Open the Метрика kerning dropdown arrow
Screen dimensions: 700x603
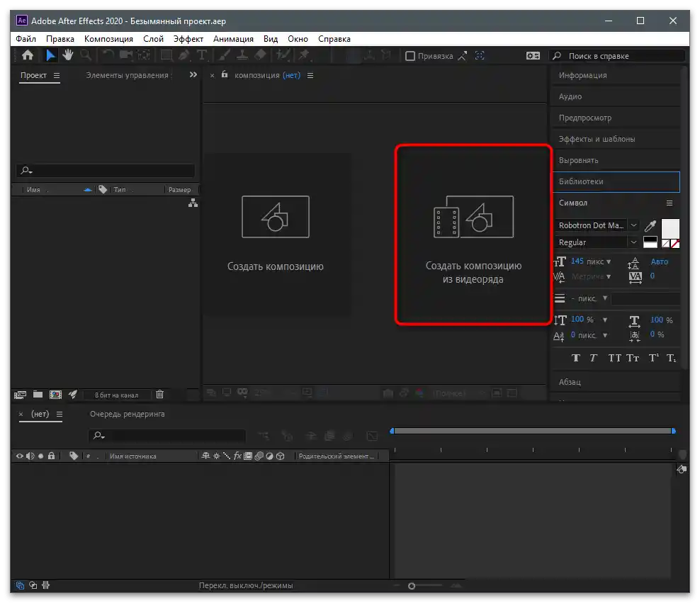click(x=609, y=277)
